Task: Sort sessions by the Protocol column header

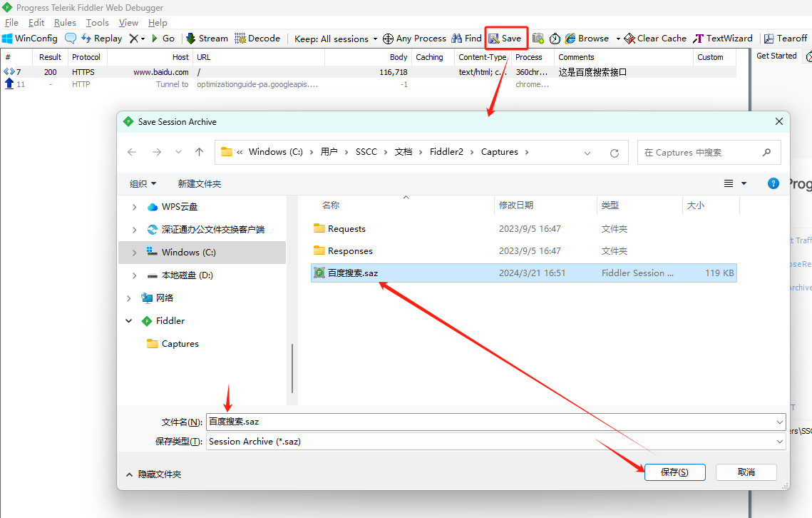Action: 86,57
